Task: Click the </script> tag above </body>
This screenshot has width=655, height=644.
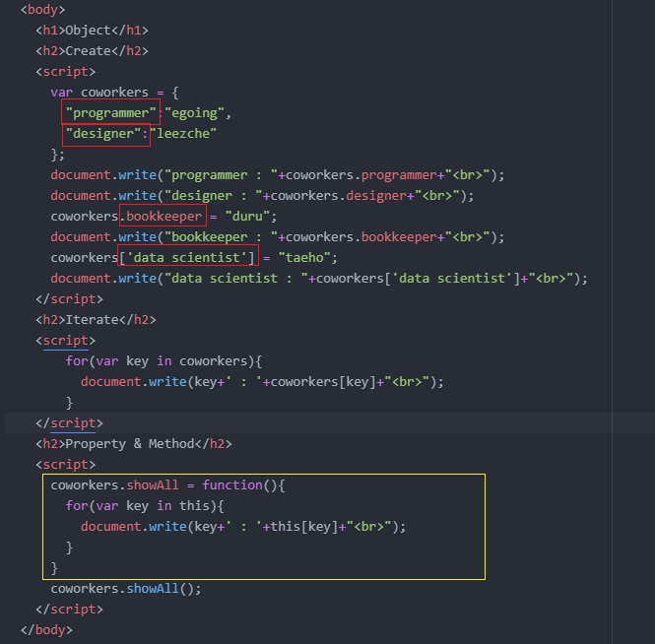Action: [69, 610]
